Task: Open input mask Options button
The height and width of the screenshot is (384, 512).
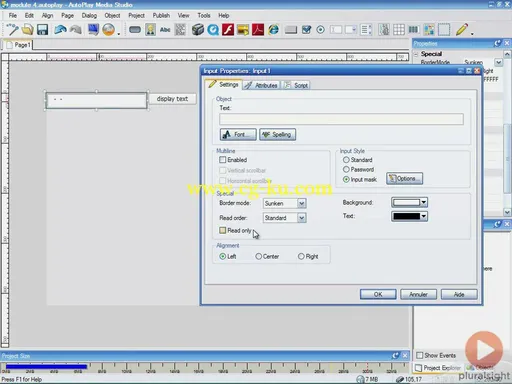Action: pos(404,178)
